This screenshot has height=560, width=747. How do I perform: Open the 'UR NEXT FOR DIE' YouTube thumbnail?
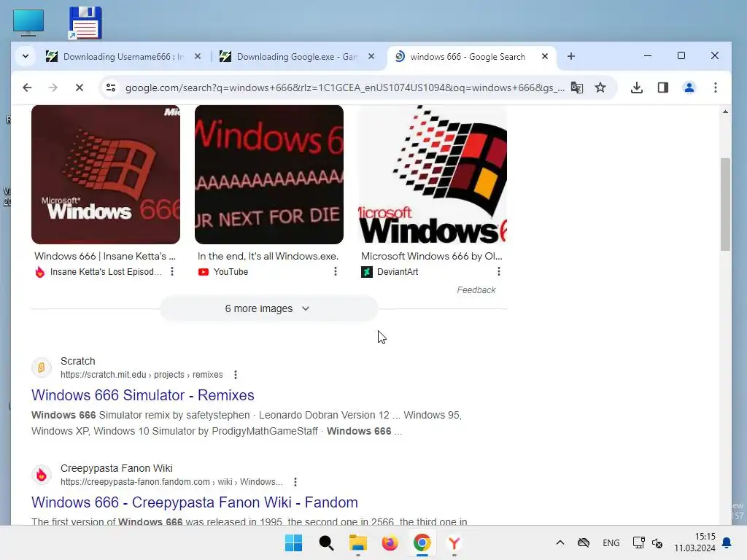(269, 174)
